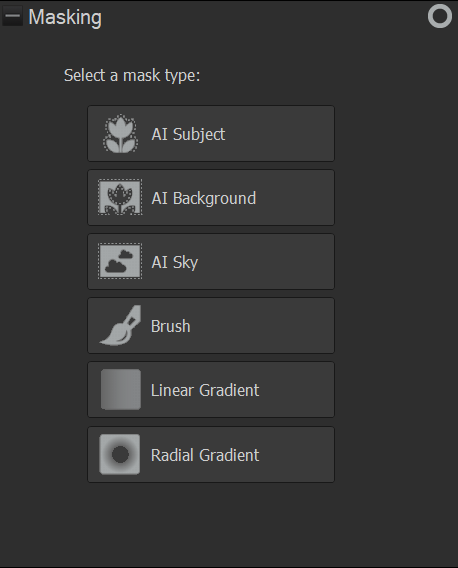Pick the paintbrush icon
Screen dimensions: 458x568
[x=120, y=325]
